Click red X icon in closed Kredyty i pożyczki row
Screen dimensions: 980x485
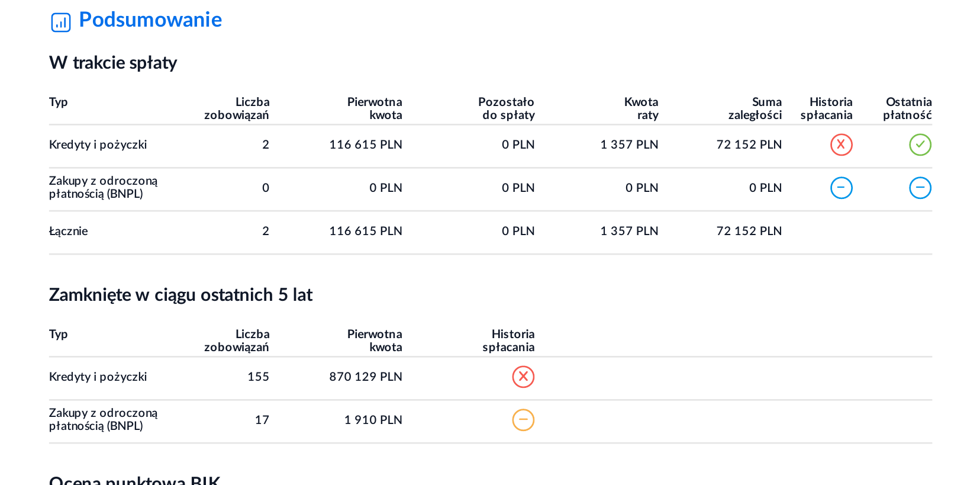pyautogui.click(x=523, y=377)
